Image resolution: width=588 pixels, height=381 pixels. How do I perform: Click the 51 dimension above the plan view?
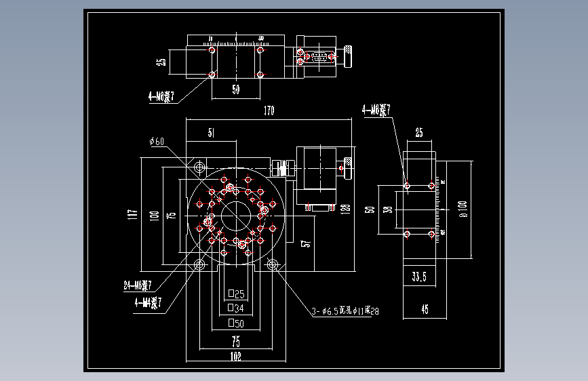(x=211, y=133)
